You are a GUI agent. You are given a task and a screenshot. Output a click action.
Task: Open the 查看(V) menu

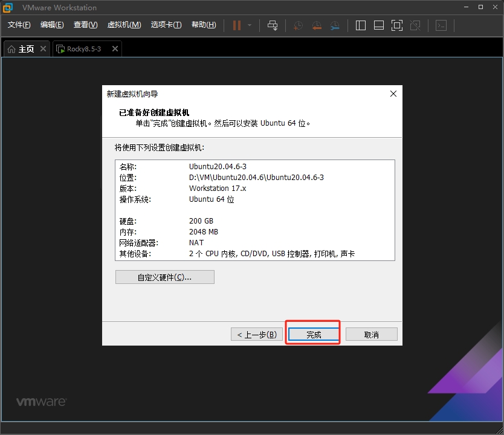85,25
